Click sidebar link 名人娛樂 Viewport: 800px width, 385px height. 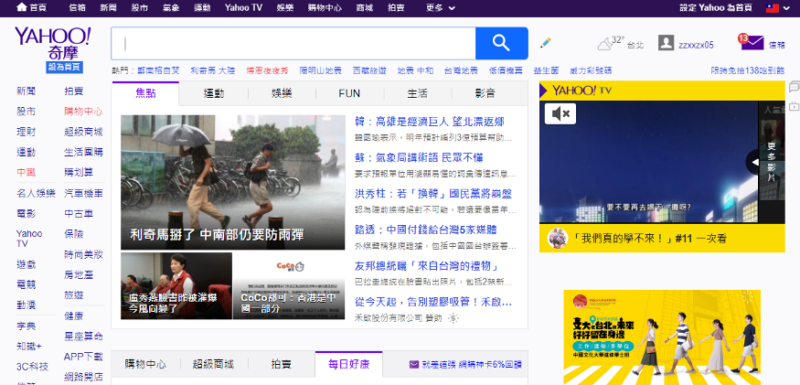coord(36,193)
